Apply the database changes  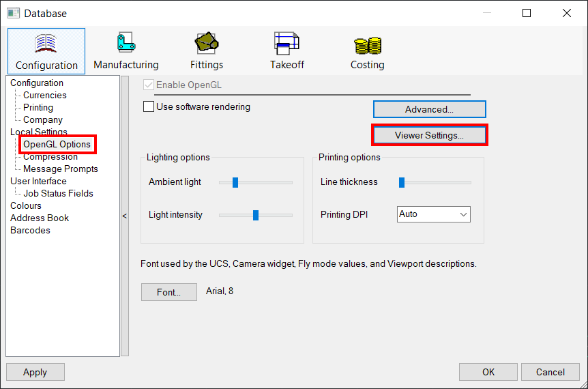tap(35, 372)
